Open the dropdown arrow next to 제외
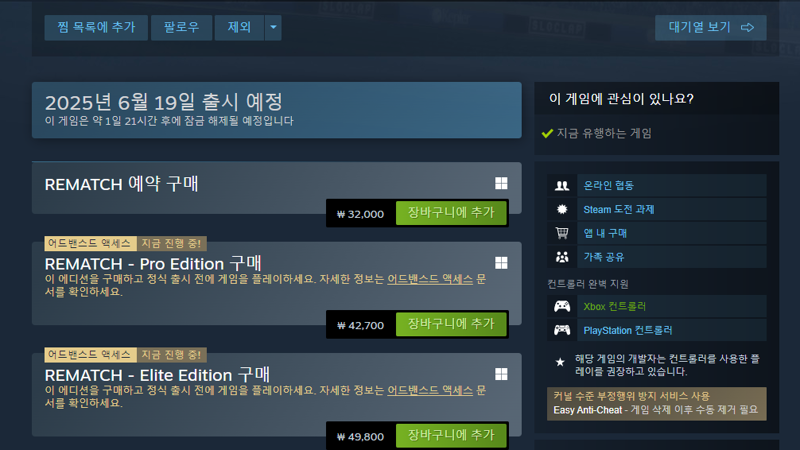800x450 pixels. [273, 27]
